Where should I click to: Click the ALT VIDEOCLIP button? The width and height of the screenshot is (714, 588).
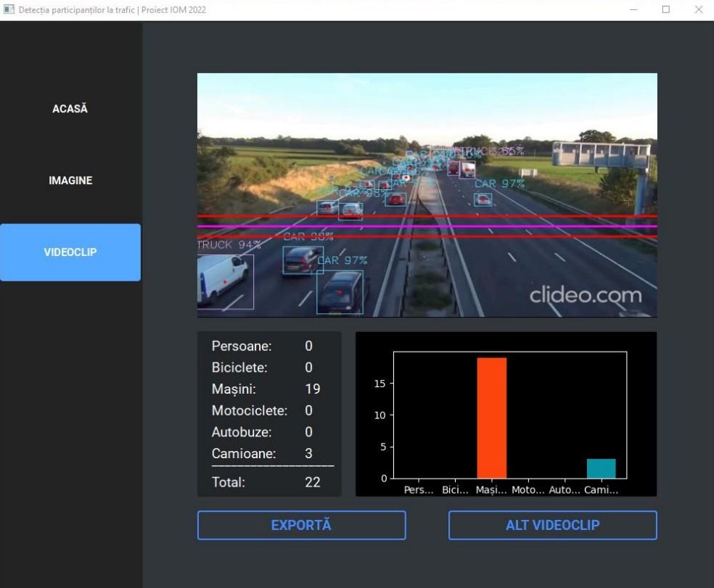pos(552,525)
